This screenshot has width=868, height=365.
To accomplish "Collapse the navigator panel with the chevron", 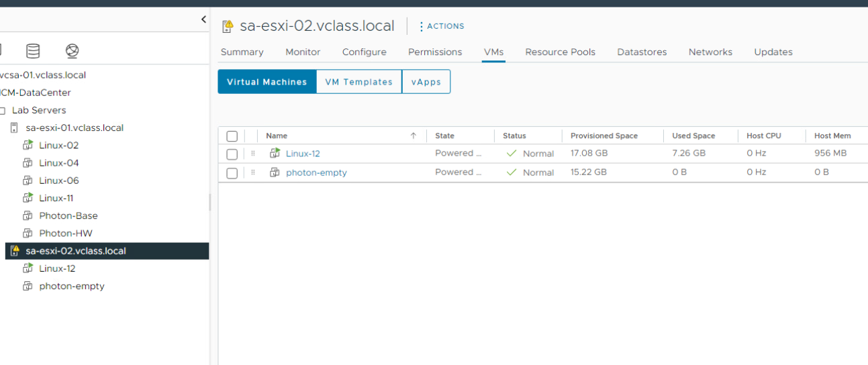I will click(x=203, y=19).
